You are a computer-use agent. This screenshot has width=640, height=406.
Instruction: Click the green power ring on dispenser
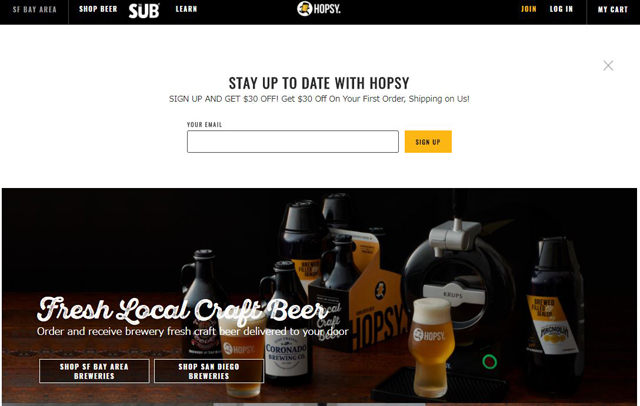[x=489, y=362]
